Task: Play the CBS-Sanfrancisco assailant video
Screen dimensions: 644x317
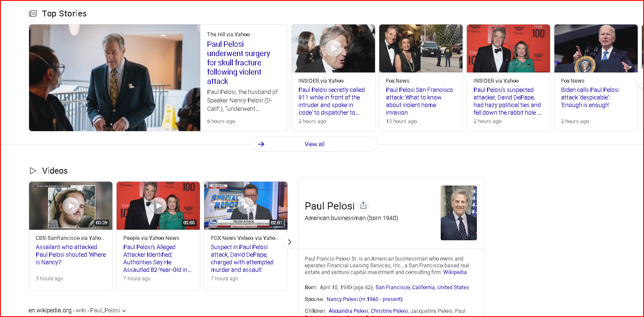Action: point(71,206)
